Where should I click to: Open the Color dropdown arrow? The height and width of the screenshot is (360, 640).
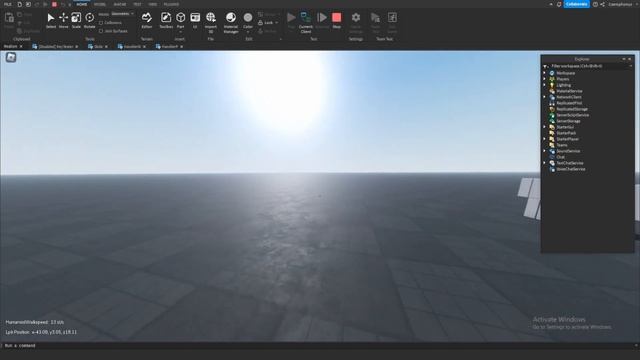pyautogui.click(x=248, y=32)
